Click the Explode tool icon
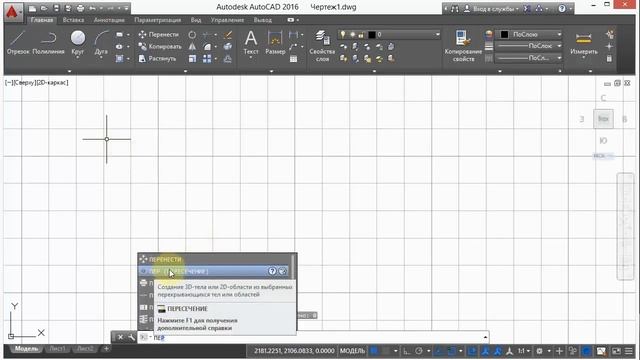The image size is (640, 360). click(x=228, y=47)
